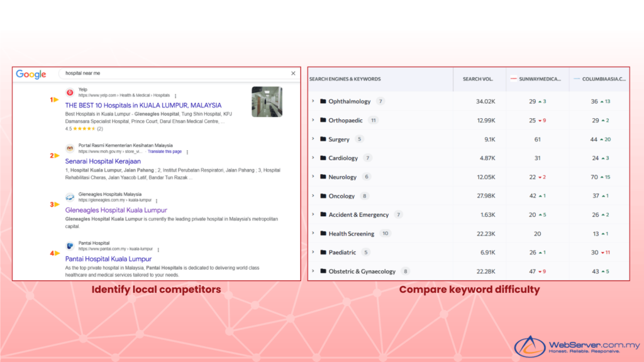Click the Cardiology folder icon
The width and height of the screenshot is (644, 362).
[323, 158]
